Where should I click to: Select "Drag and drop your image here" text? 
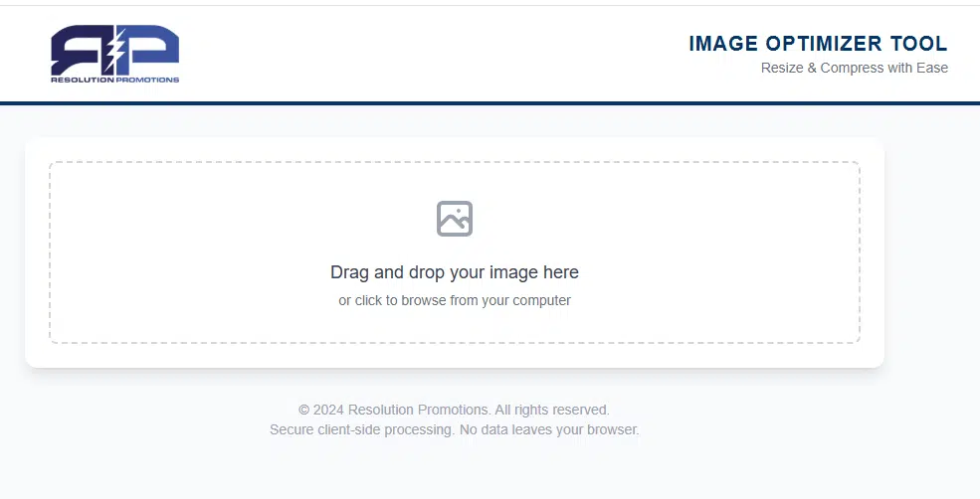pos(455,272)
